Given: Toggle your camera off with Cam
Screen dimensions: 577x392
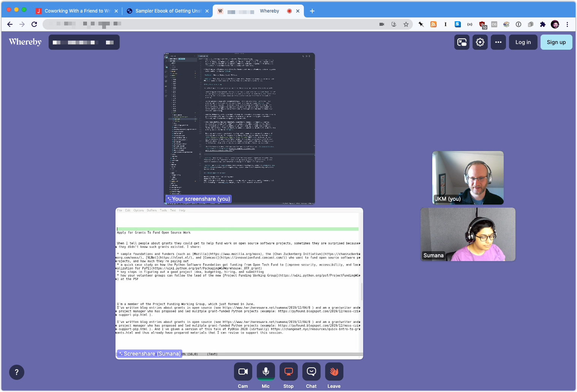Looking at the screenshot, I should 243,372.
